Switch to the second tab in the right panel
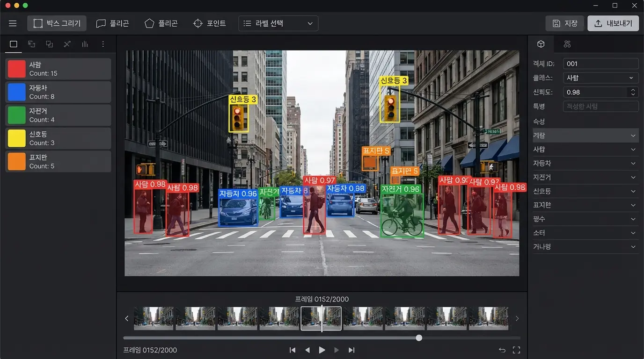 [x=567, y=44]
